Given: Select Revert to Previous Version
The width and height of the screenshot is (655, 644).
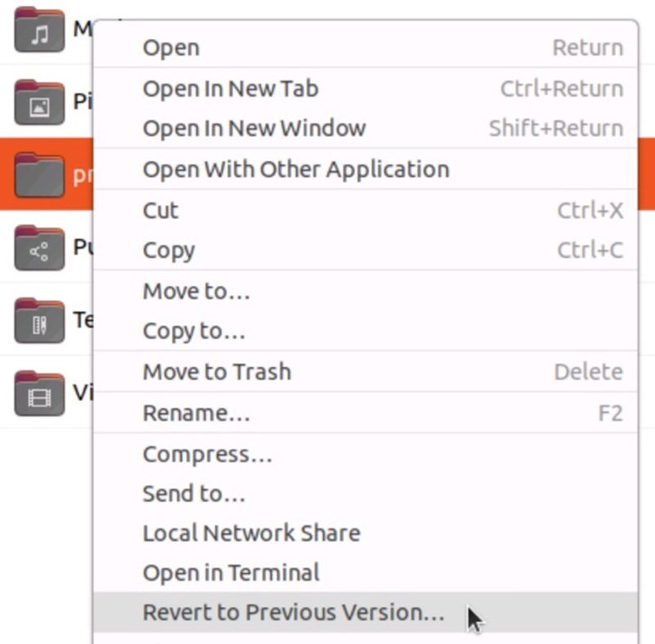Looking at the screenshot, I should 293,612.
